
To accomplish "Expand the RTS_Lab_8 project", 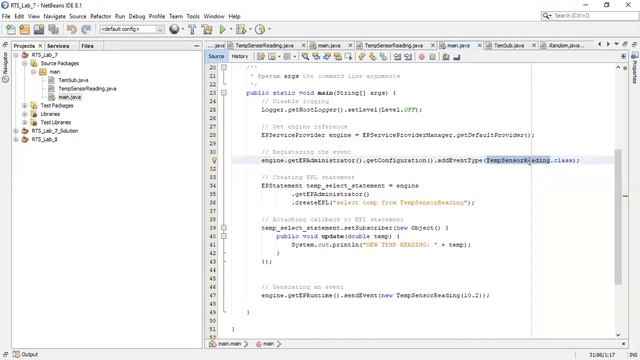I will tap(16, 139).
